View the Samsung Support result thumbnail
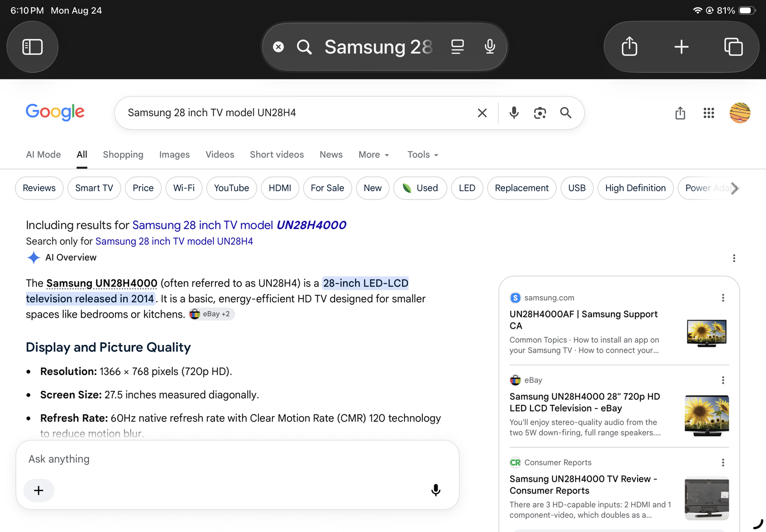The height and width of the screenshot is (532, 766). point(707,333)
